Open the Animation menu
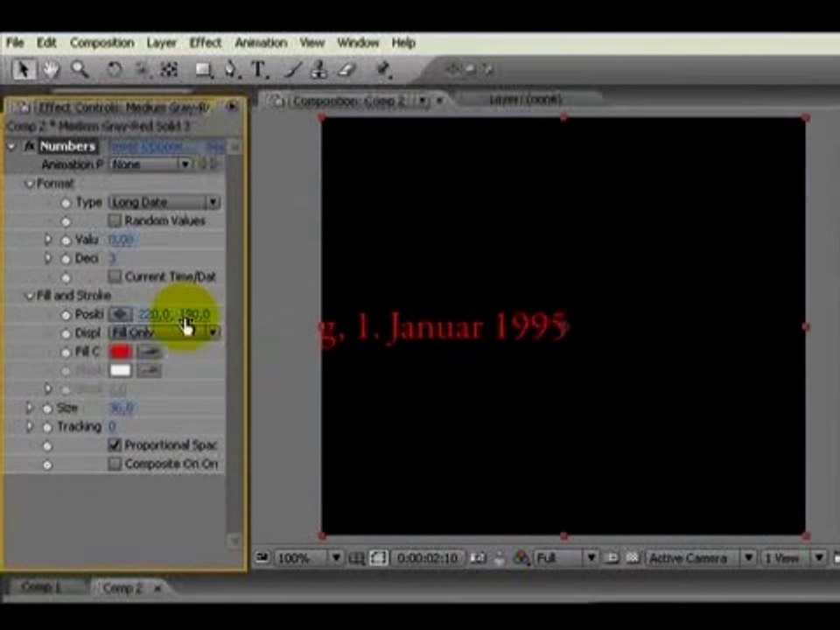The image size is (840, 630). 261,43
